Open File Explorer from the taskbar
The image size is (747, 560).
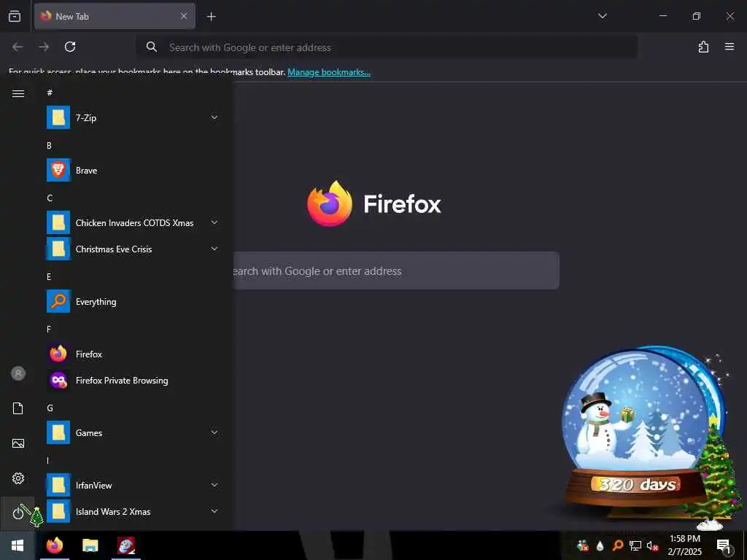tap(90, 545)
